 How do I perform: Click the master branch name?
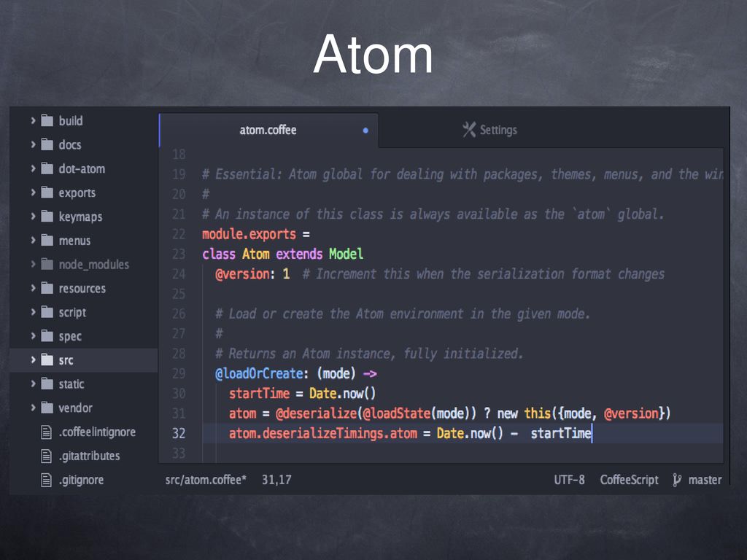tap(705, 480)
